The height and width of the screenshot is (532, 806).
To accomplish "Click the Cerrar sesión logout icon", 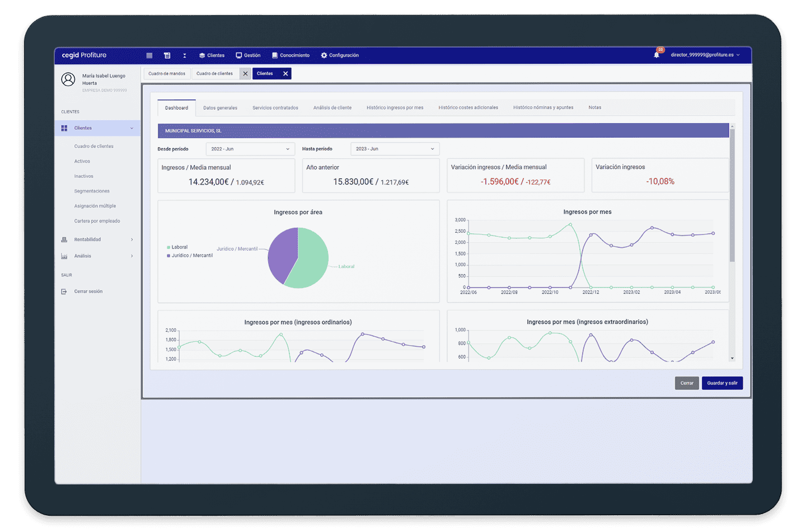I will pyautogui.click(x=64, y=291).
